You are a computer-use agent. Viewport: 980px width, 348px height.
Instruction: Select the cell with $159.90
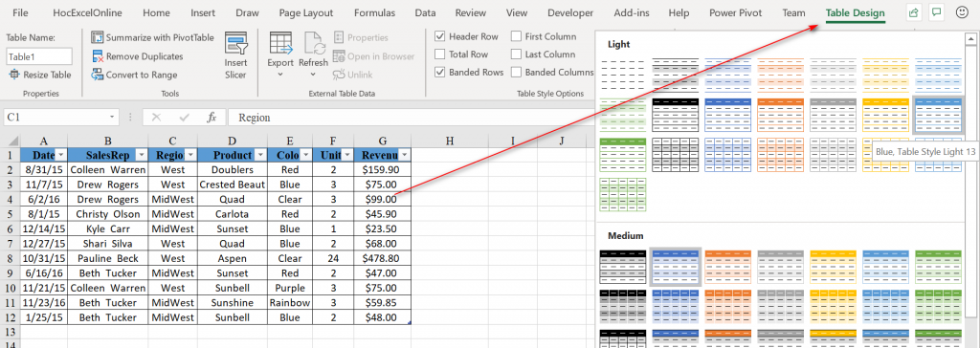click(382, 169)
